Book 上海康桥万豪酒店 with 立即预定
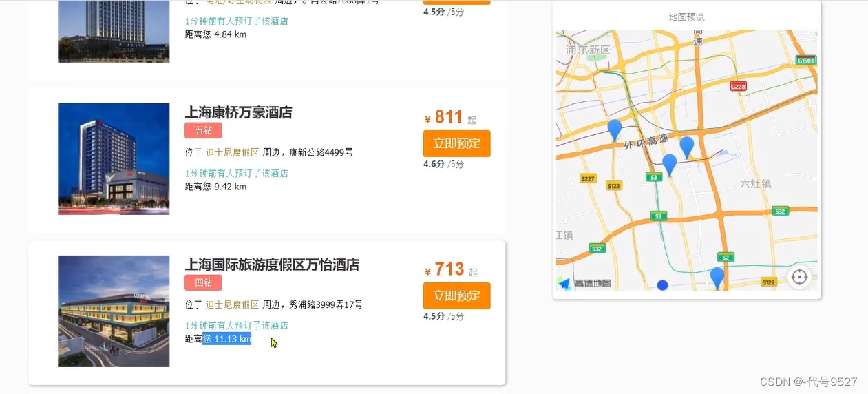The height and width of the screenshot is (394, 868). click(456, 143)
